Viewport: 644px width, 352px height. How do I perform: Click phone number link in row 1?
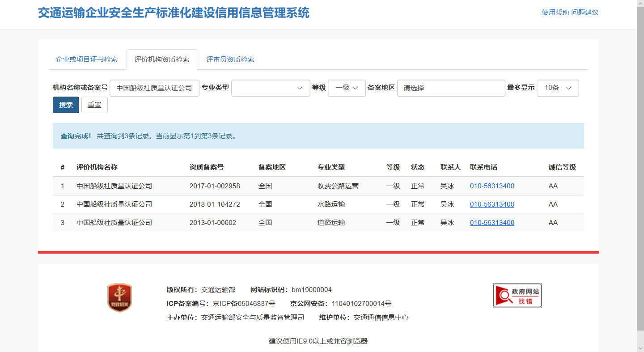coord(492,186)
